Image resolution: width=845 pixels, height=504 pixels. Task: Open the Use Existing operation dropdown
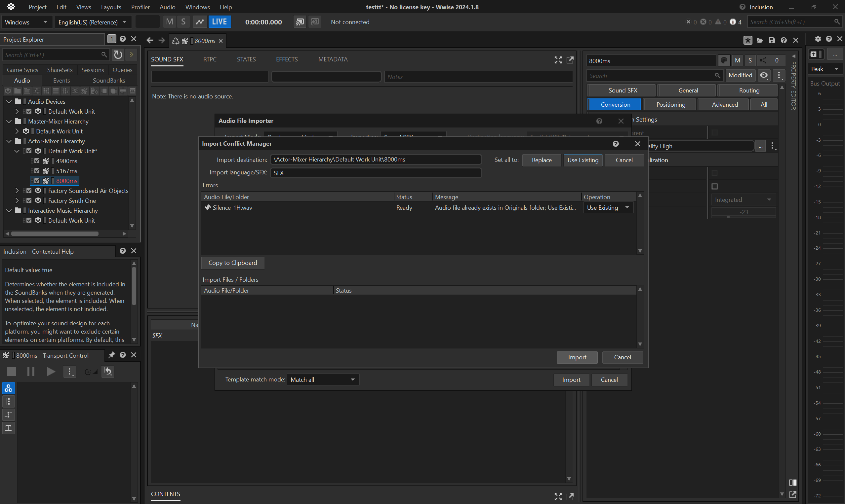(608, 207)
